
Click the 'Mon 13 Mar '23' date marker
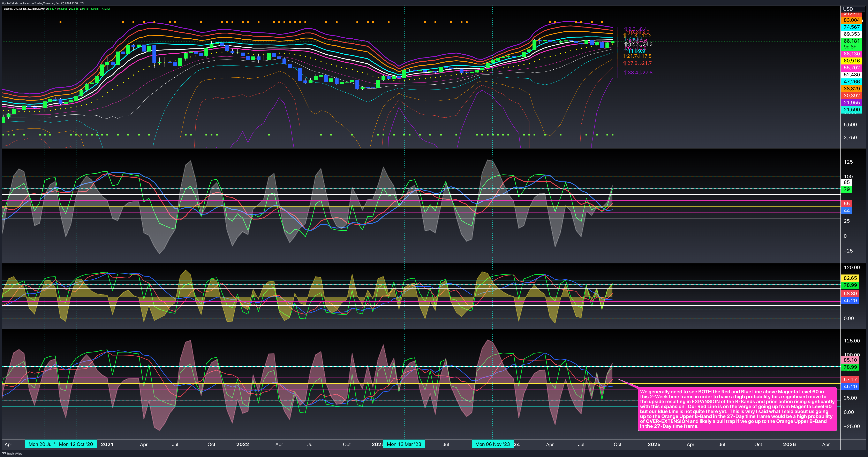[404, 444]
